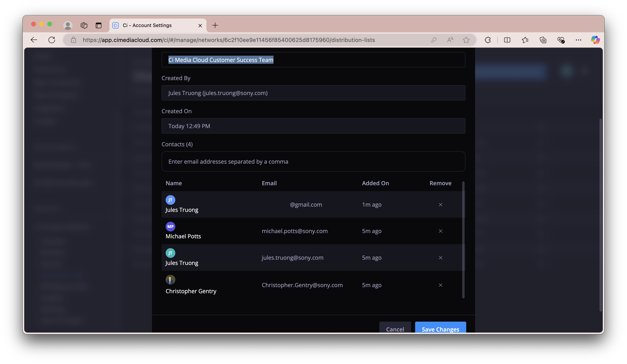
Task: Click the macOS yellow minimize button
Action: click(x=42, y=24)
